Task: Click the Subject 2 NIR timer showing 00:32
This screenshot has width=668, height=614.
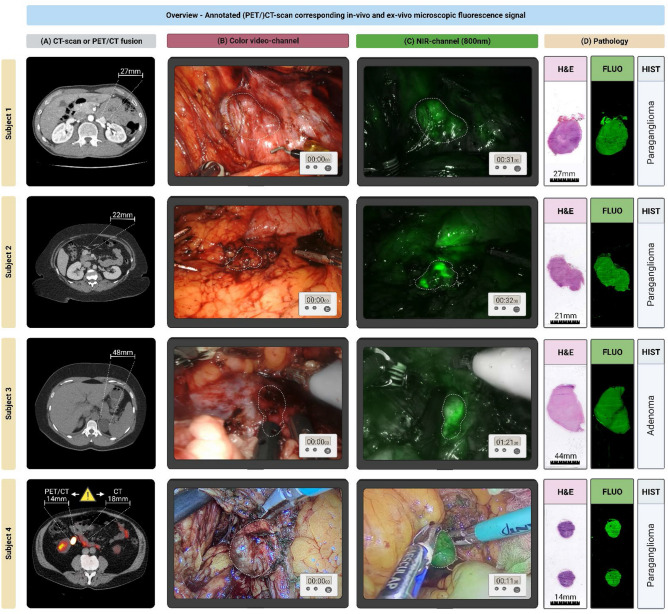Action: 507,304
